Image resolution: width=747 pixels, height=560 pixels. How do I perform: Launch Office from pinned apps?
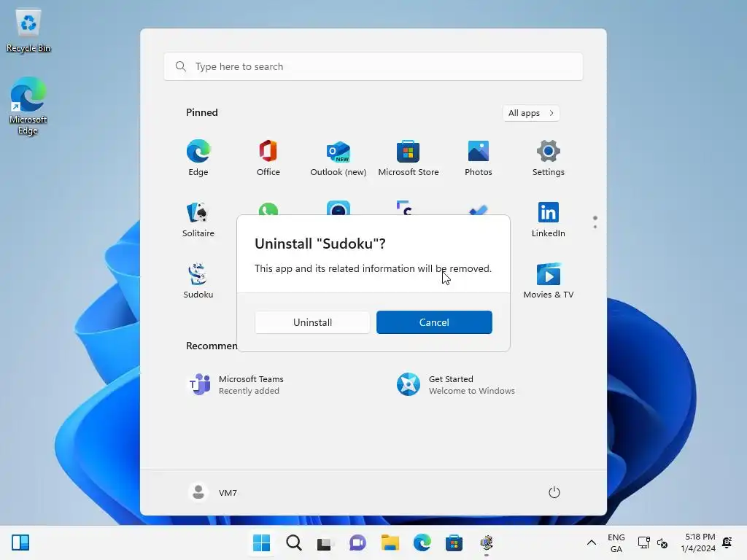pyautogui.click(x=268, y=158)
